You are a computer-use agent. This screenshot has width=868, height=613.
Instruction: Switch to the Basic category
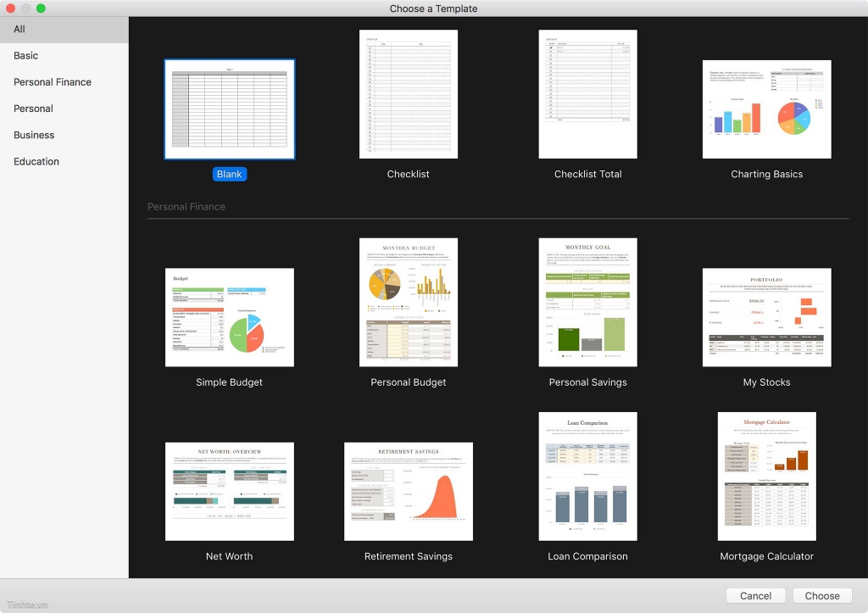tap(64, 55)
